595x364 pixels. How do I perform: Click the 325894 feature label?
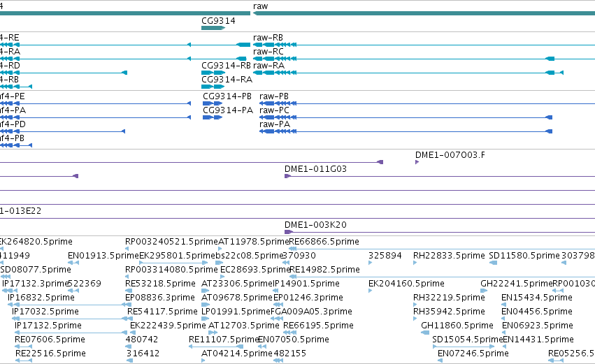[x=385, y=256]
